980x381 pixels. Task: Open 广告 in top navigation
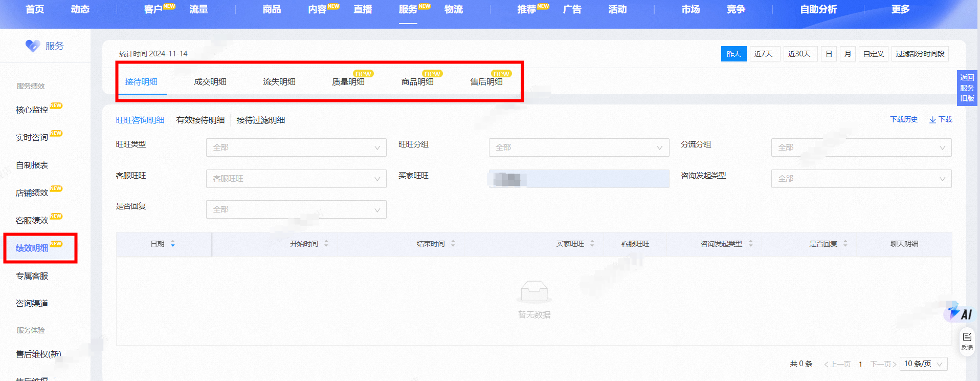572,9
